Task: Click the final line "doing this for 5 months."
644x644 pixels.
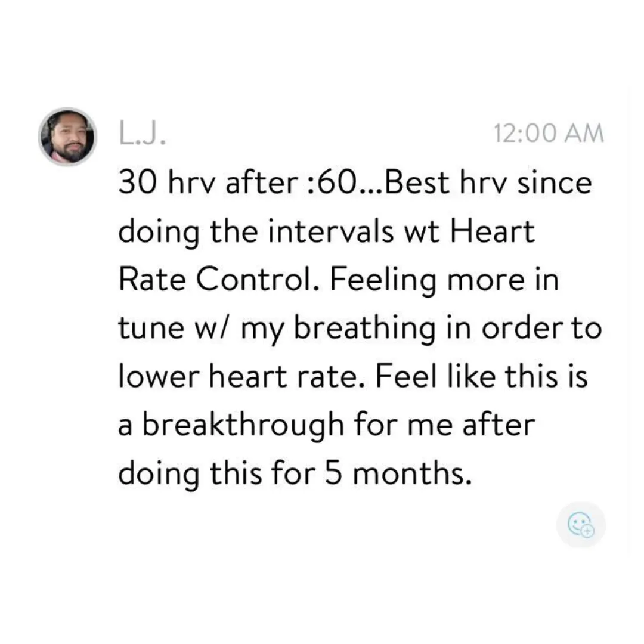Action: (x=295, y=473)
